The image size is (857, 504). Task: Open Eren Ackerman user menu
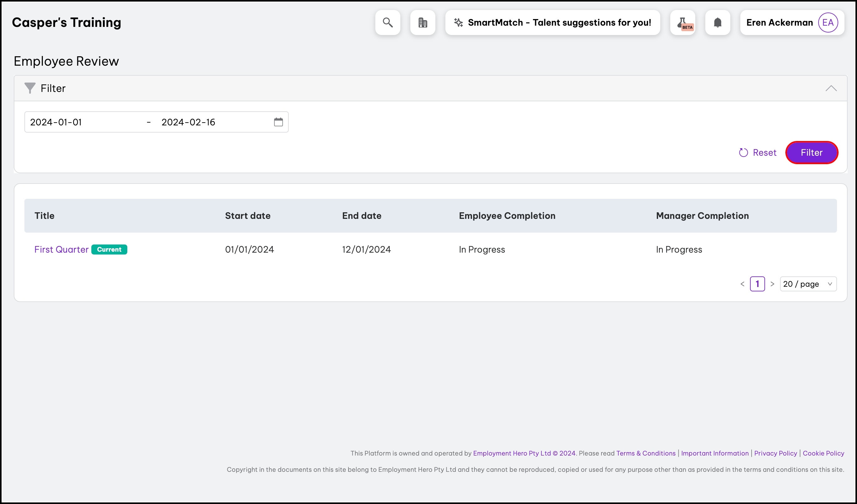pyautogui.click(x=779, y=23)
